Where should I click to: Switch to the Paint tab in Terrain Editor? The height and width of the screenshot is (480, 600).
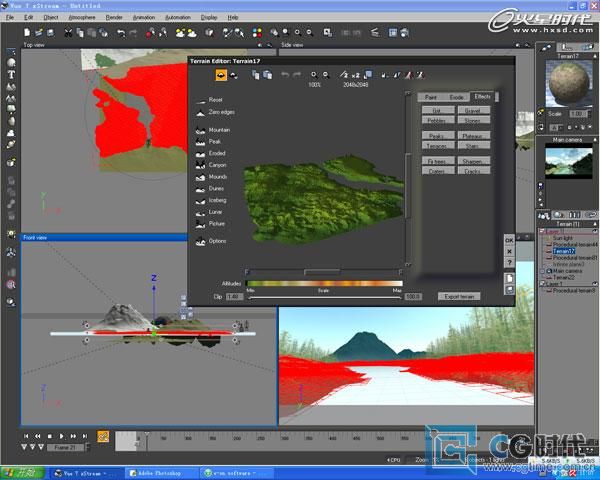430,97
